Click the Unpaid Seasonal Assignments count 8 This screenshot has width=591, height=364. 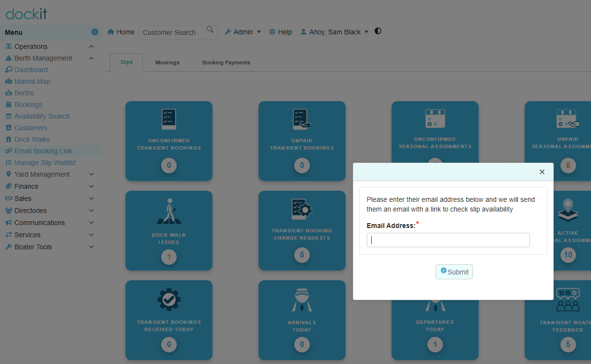click(568, 166)
